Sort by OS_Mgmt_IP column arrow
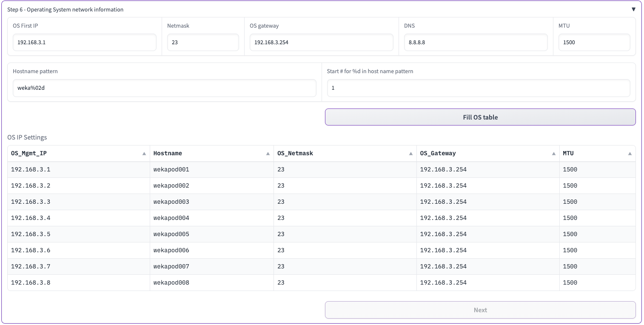Viewport: 644px width, 325px height. coord(144,154)
